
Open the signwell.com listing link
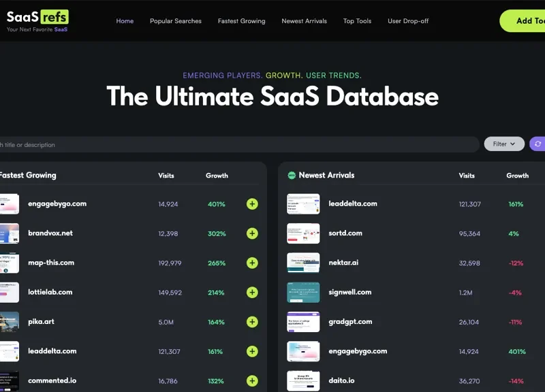349,293
